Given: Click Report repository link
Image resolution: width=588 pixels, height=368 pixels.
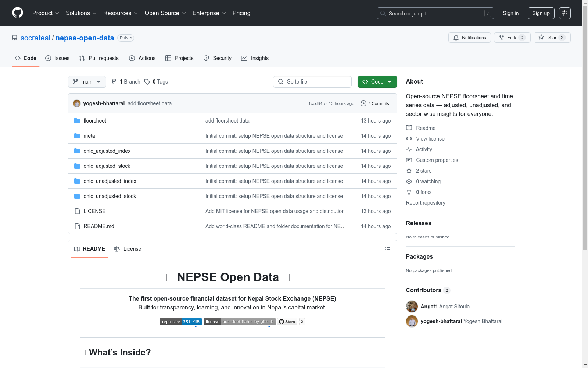Looking at the screenshot, I should pyautogui.click(x=426, y=203).
